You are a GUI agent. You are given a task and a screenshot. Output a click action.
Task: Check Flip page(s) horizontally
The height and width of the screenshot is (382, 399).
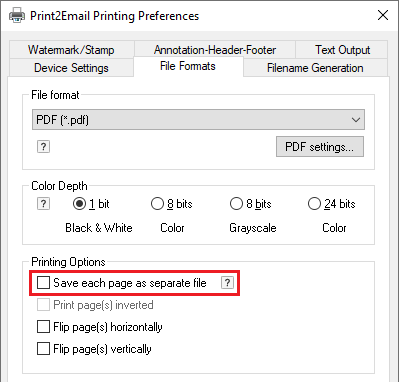click(x=43, y=327)
